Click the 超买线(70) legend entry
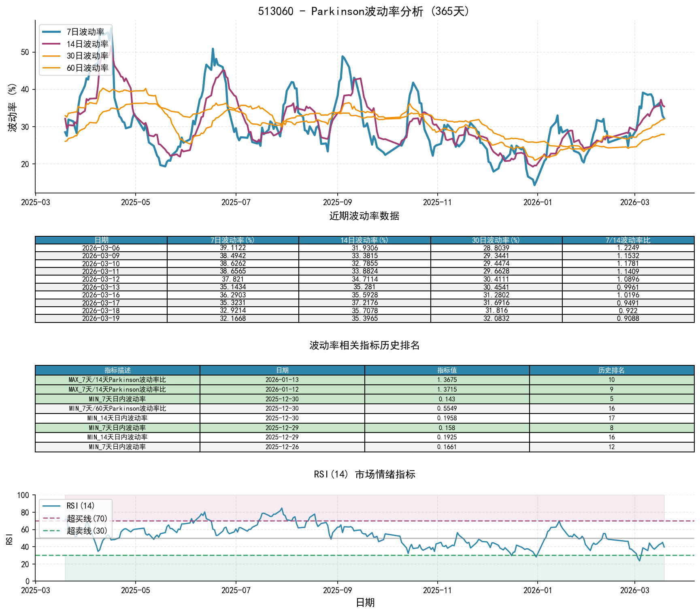Screen dimensions: 700x613 (x=87, y=518)
